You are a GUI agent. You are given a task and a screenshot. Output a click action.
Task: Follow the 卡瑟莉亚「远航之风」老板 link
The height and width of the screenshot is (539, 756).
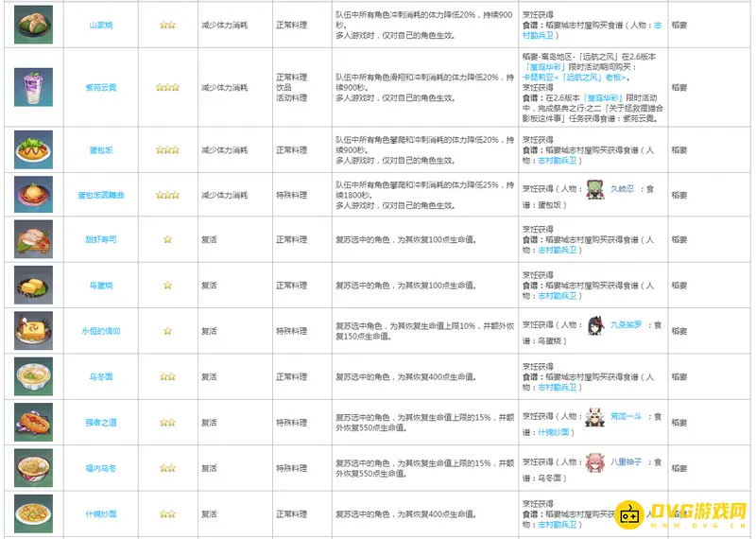tap(577, 78)
